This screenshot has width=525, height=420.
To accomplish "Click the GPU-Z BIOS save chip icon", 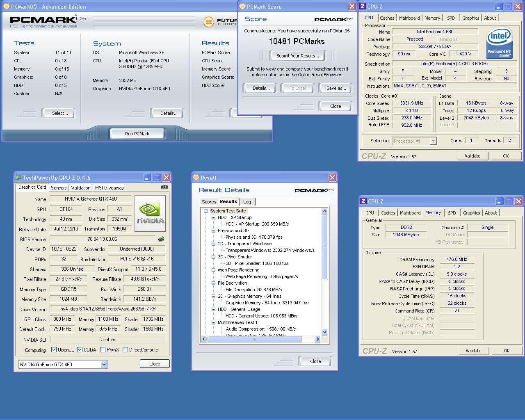I will (x=161, y=239).
